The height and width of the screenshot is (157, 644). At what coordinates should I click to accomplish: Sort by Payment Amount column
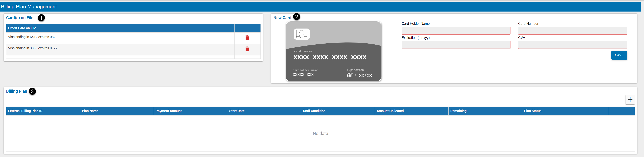tap(168, 111)
